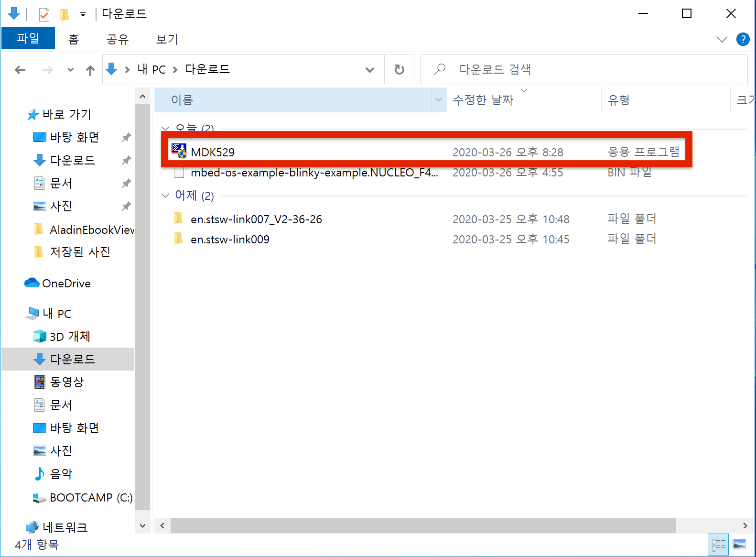Click the Help question mark icon
The image size is (756, 557).
point(743,39)
